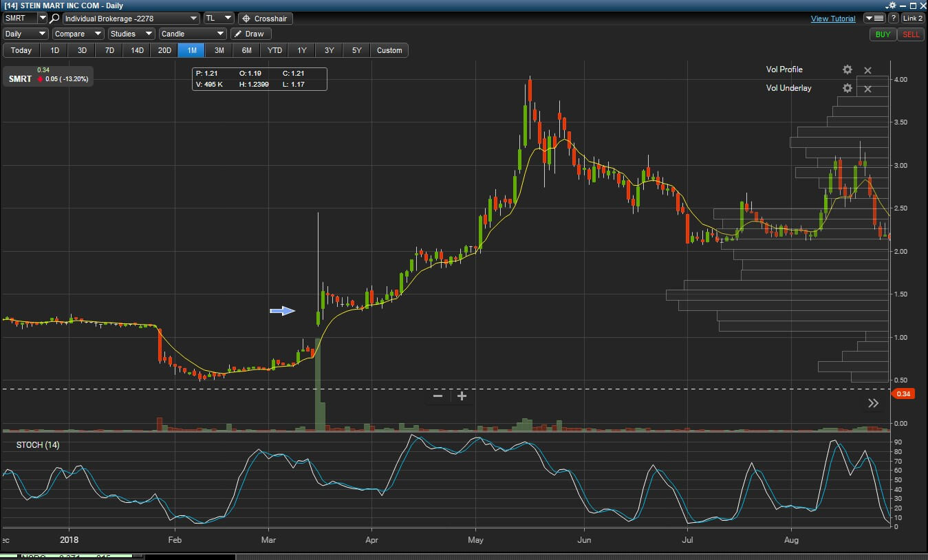The height and width of the screenshot is (560, 928).
Task: Remove the Vol Underlay study
Action: pos(867,89)
